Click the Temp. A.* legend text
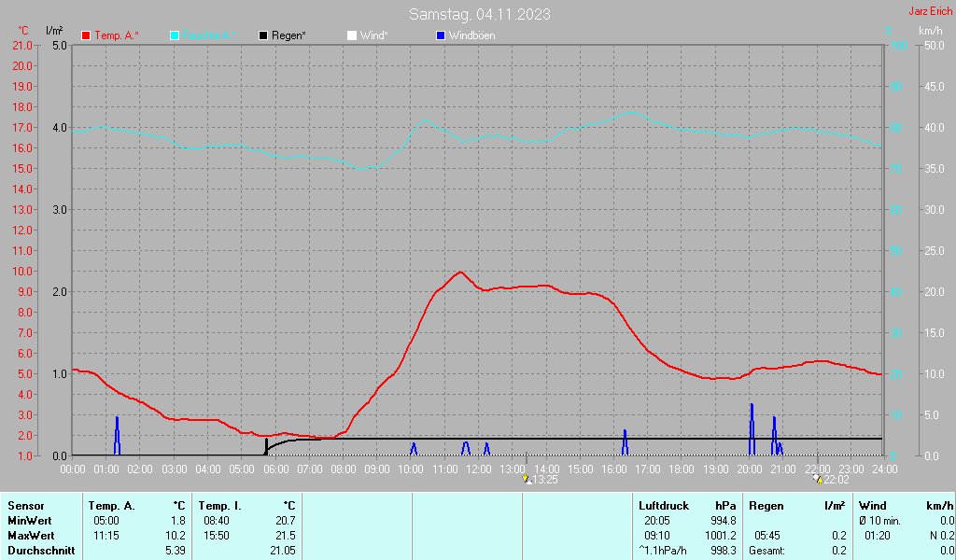956x560 pixels. pyautogui.click(x=117, y=35)
